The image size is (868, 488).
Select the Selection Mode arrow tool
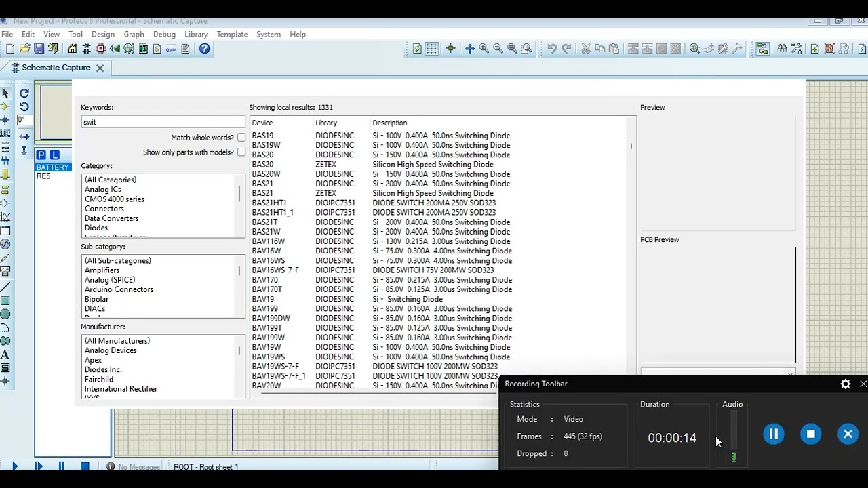pyautogui.click(x=5, y=93)
